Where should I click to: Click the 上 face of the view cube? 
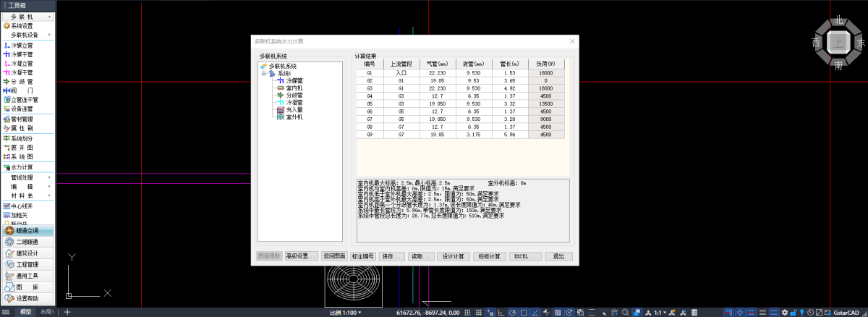click(x=838, y=43)
